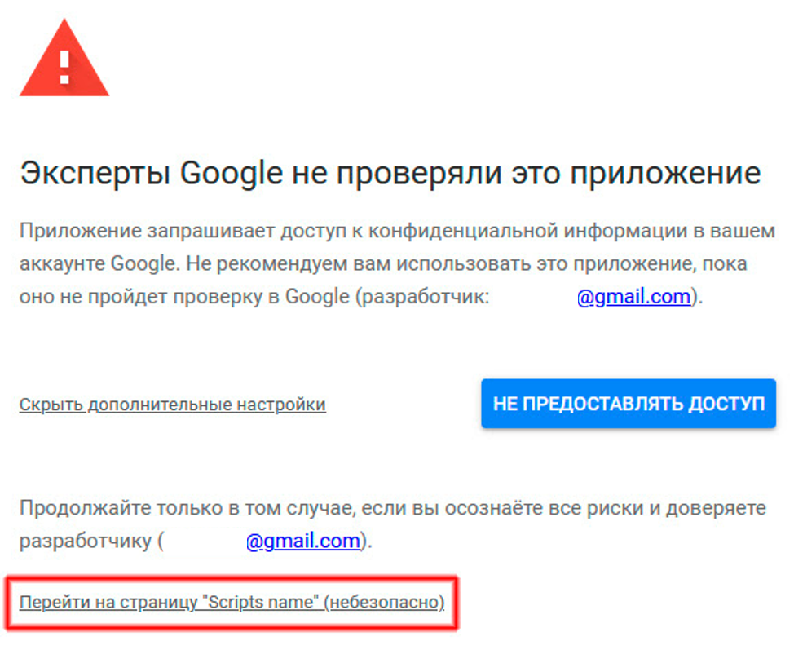Click the word "приложение" ending the heading
This screenshot has height=672, width=794.
[x=665, y=175]
